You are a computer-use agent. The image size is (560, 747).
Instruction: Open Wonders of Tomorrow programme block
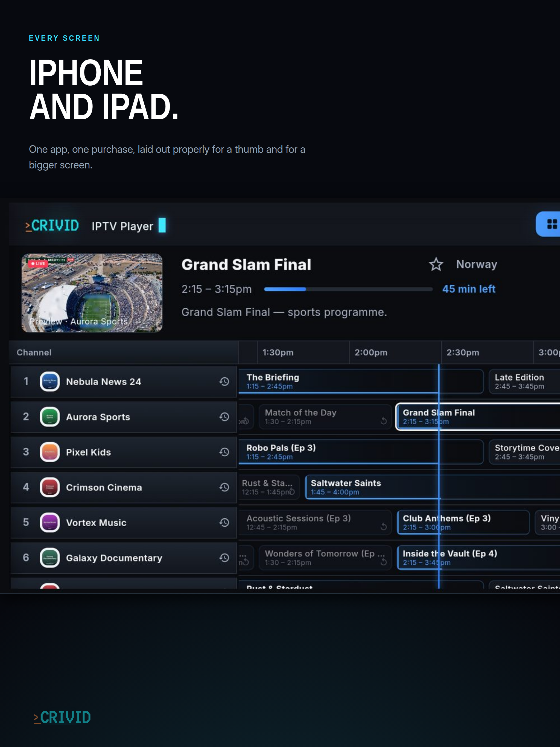tap(325, 558)
